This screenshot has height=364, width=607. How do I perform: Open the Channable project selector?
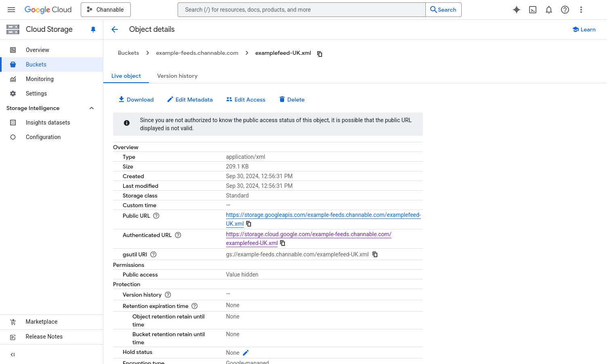(105, 10)
